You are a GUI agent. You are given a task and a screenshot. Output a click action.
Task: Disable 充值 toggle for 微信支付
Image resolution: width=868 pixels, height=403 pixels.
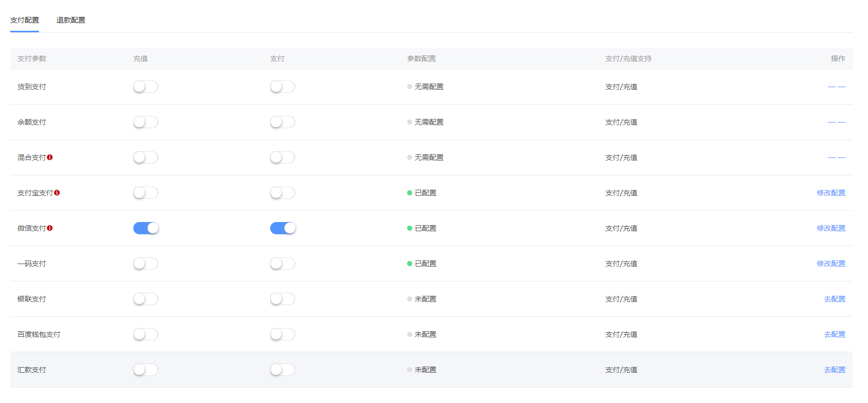[x=146, y=228]
